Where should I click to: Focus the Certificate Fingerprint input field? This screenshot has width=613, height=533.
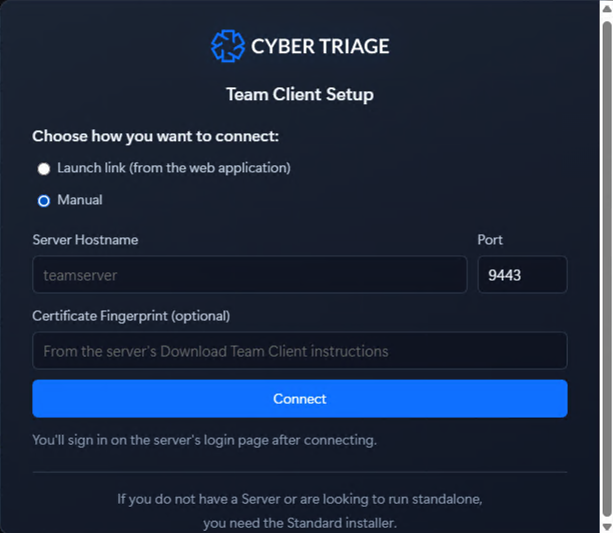point(300,350)
